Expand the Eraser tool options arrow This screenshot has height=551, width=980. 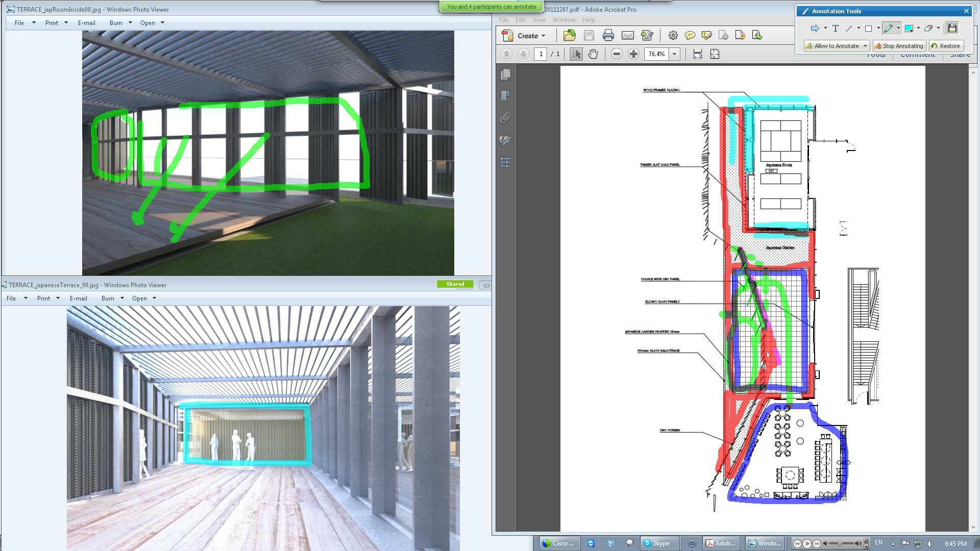pyautogui.click(x=938, y=29)
